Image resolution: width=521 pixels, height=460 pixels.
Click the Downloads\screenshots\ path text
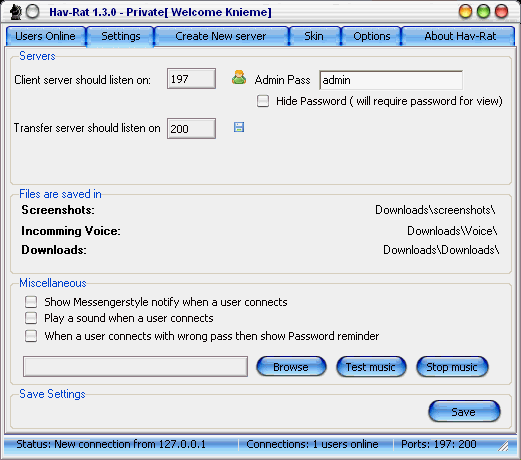pos(435,210)
